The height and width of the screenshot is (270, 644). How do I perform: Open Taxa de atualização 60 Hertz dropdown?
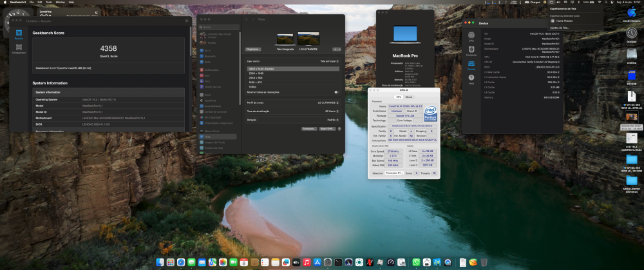[332, 111]
